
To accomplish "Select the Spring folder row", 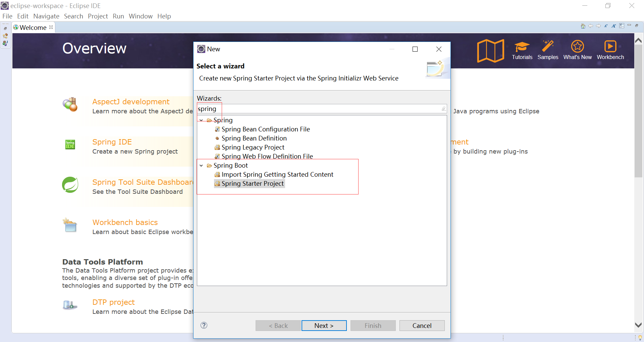I will pos(219,120).
